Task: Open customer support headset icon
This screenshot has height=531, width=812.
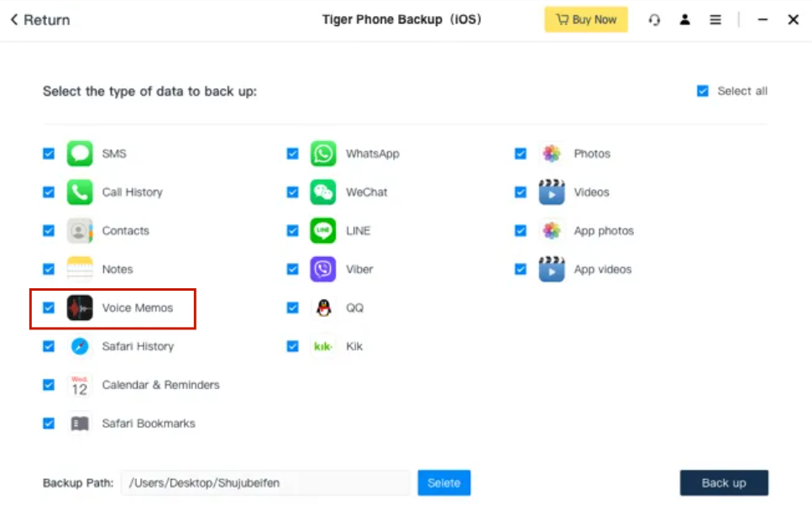Action: [654, 20]
